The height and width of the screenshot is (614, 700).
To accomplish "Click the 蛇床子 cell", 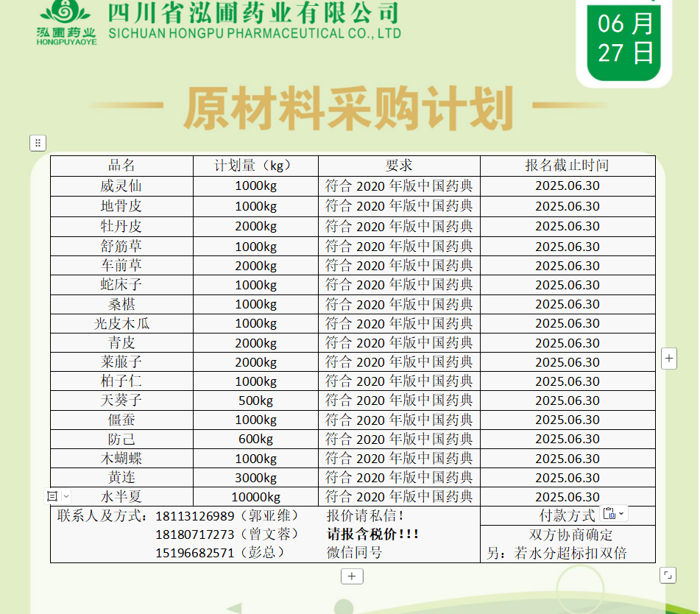I will click(121, 284).
